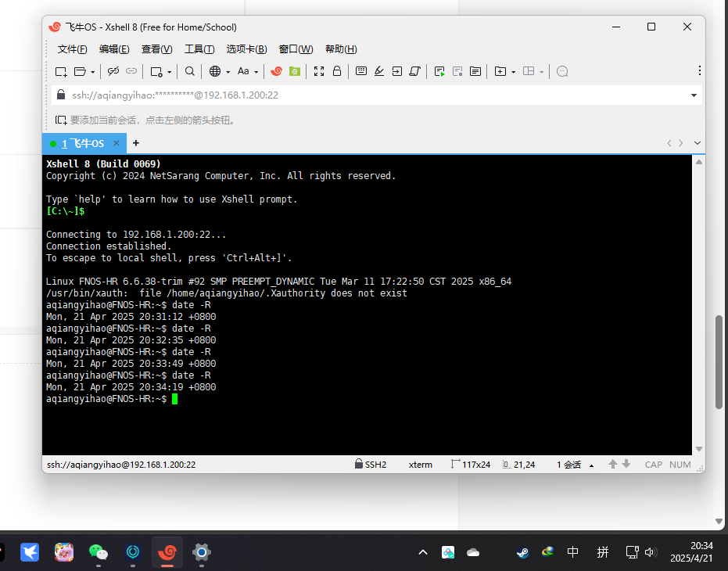
Task: Click the volume speaker tray icon
Action: pos(651,552)
